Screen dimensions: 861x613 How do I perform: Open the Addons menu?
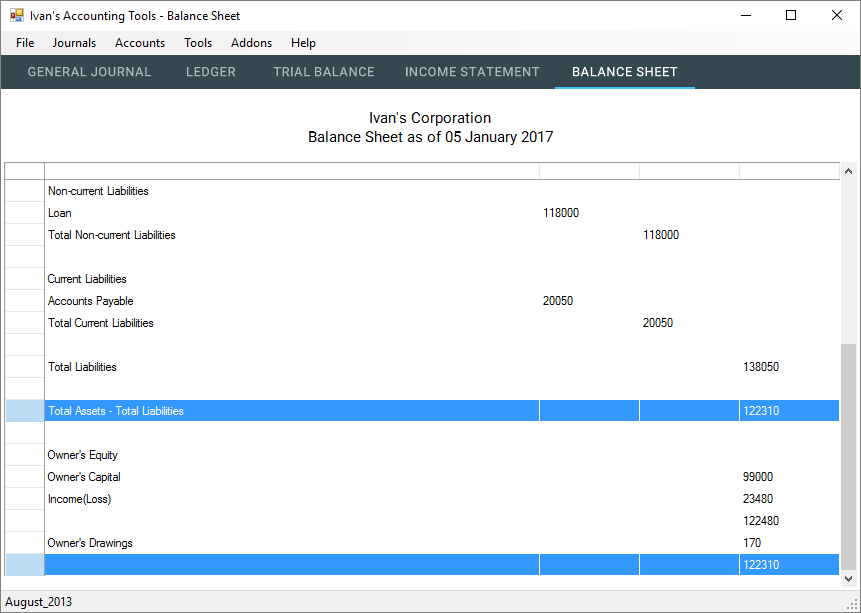pos(251,43)
